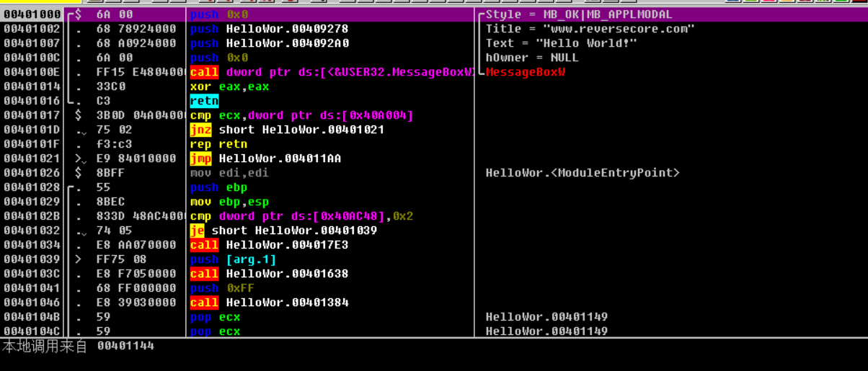
Task: Select the push 0xFF instruction
Action: 222,288
